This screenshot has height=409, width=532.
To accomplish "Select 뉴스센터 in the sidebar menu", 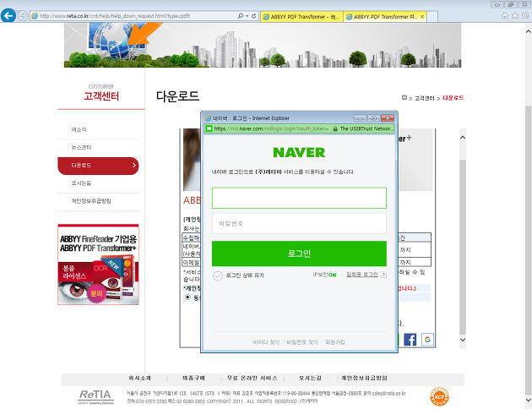I will click(81, 147).
